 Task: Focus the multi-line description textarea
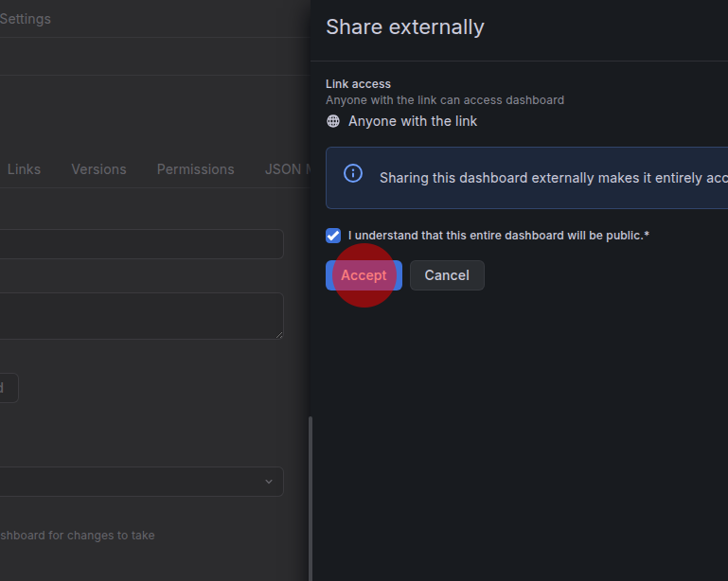pos(142,315)
